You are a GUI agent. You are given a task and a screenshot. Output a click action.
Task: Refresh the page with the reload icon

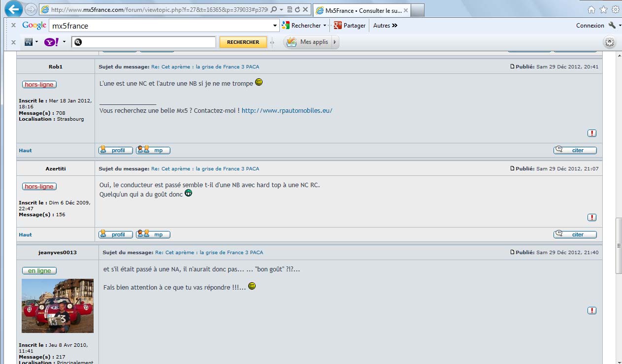click(297, 10)
